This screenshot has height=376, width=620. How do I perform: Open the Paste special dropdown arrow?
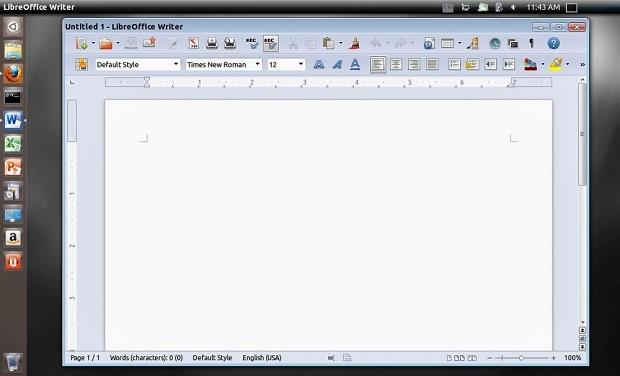click(340, 43)
